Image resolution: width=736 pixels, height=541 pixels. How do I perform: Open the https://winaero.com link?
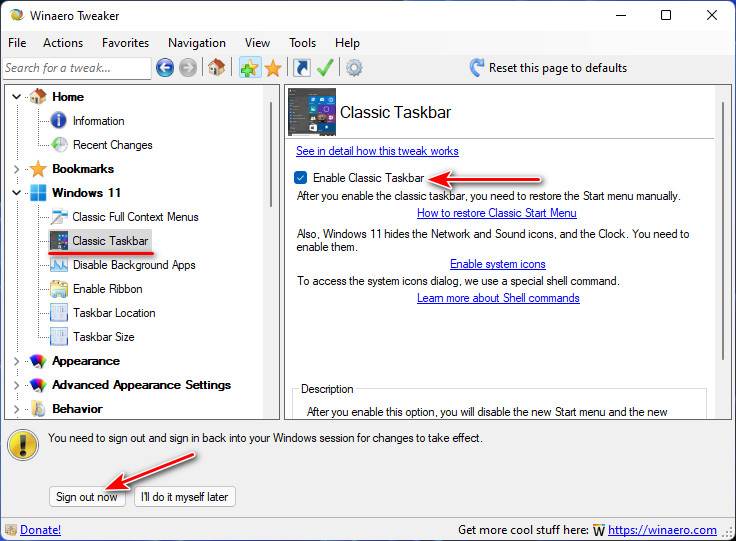pyautogui.click(x=662, y=530)
